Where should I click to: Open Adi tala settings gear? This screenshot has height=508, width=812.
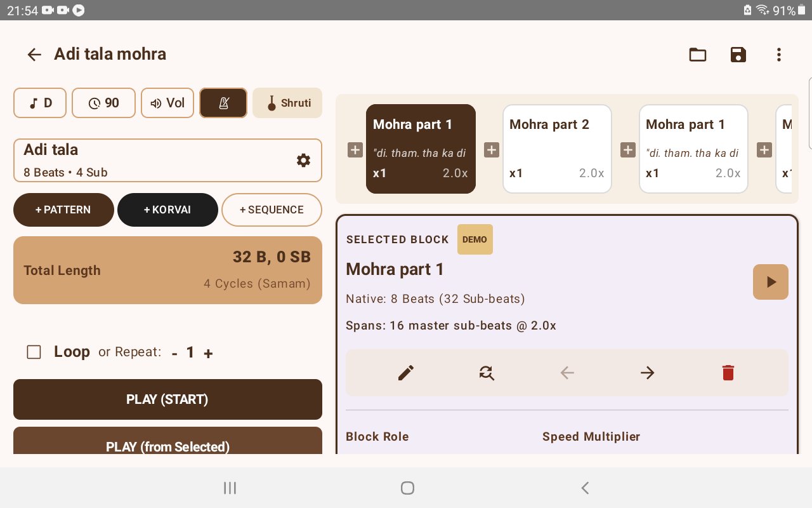click(x=304, y=161)
